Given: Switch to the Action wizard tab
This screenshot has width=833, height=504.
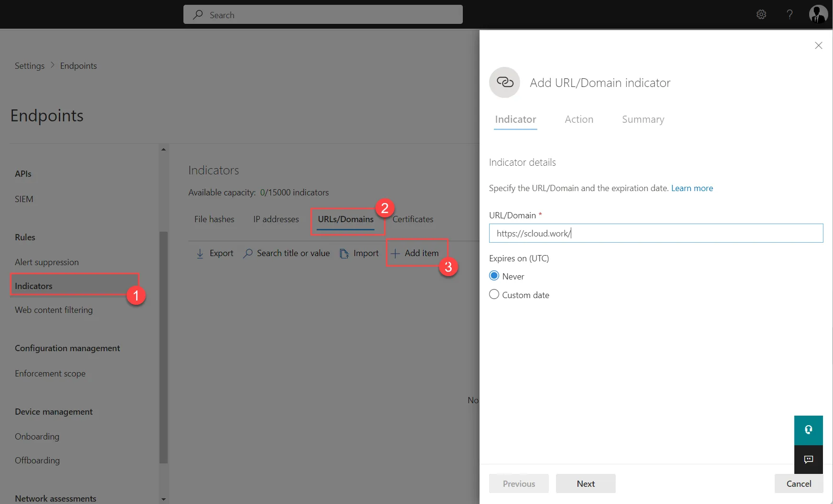Looking at the screenshot, I should point(579,119).
